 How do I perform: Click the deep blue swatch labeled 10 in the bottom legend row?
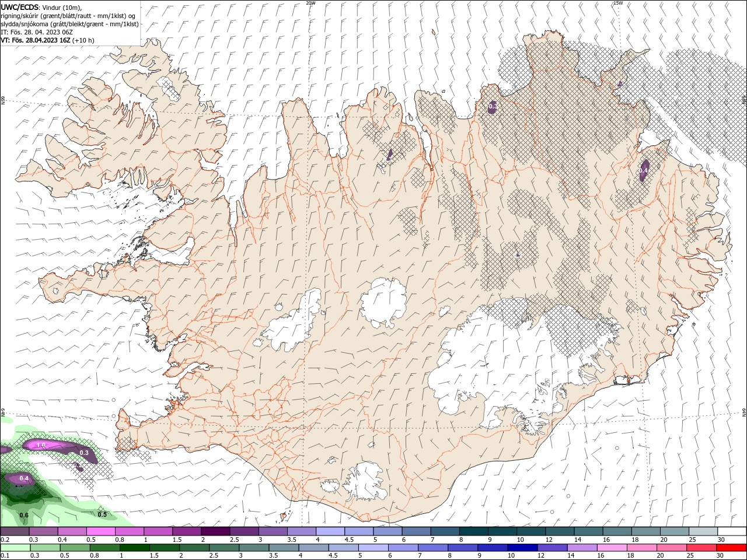pos(523,548)
